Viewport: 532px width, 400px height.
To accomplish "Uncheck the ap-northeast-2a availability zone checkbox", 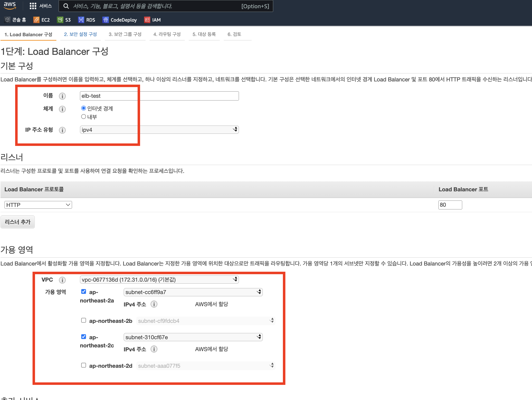I will click(x=84, y=292).
